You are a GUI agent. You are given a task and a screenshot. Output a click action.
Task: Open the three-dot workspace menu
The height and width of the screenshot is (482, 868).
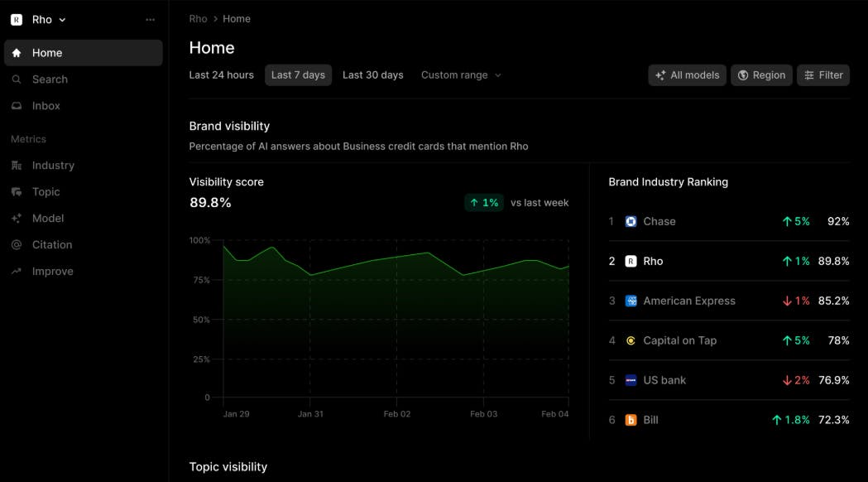click(150, 20)
